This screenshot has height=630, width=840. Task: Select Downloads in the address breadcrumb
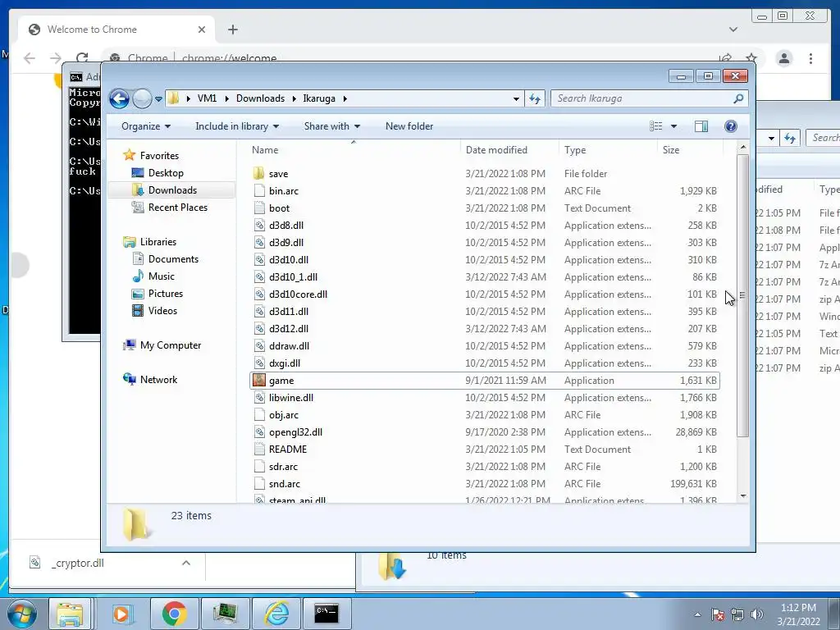click(260, 98)
